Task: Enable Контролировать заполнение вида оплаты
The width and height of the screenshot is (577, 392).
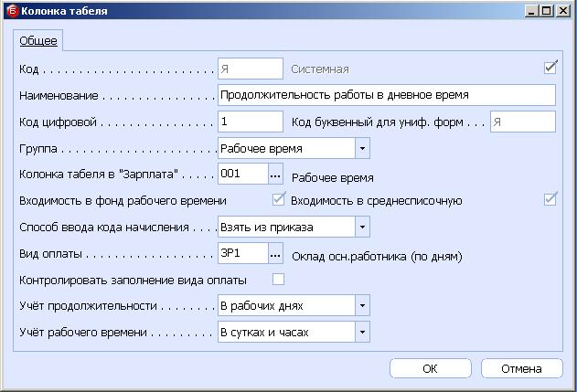Action: point(279,279)
